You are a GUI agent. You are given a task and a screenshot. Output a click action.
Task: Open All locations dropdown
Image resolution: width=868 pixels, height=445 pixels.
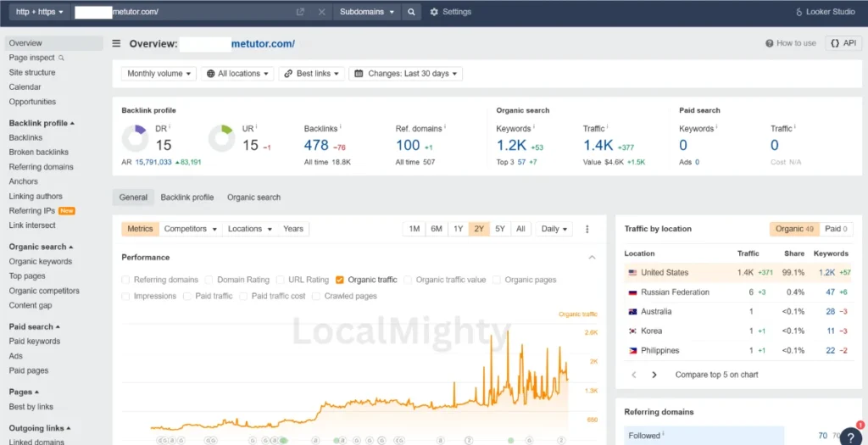[237, 74]
